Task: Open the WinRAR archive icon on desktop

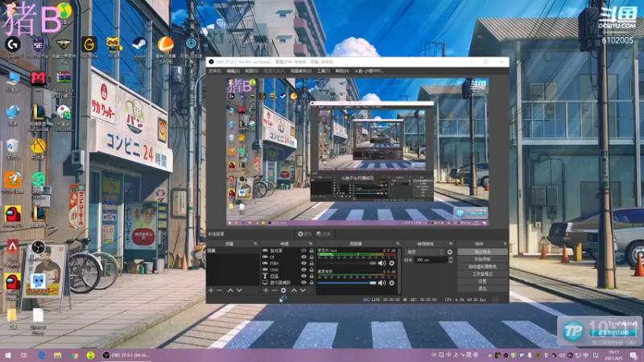Action: [64, 82]
